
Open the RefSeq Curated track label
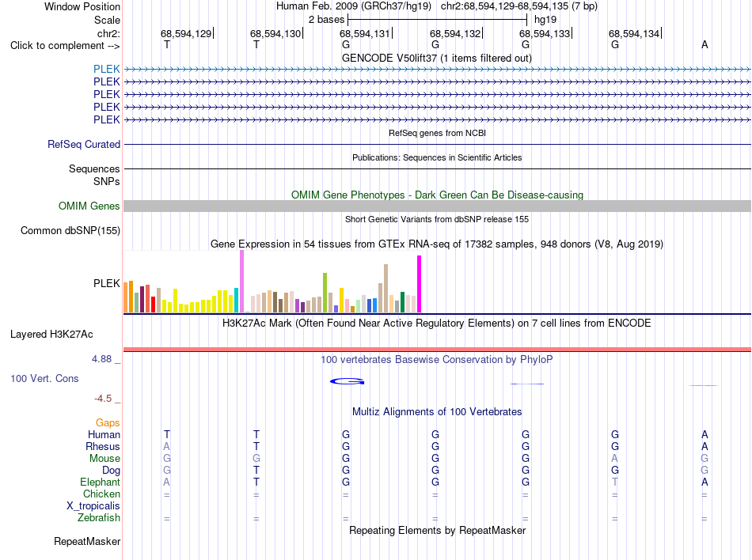click(84, 144)
